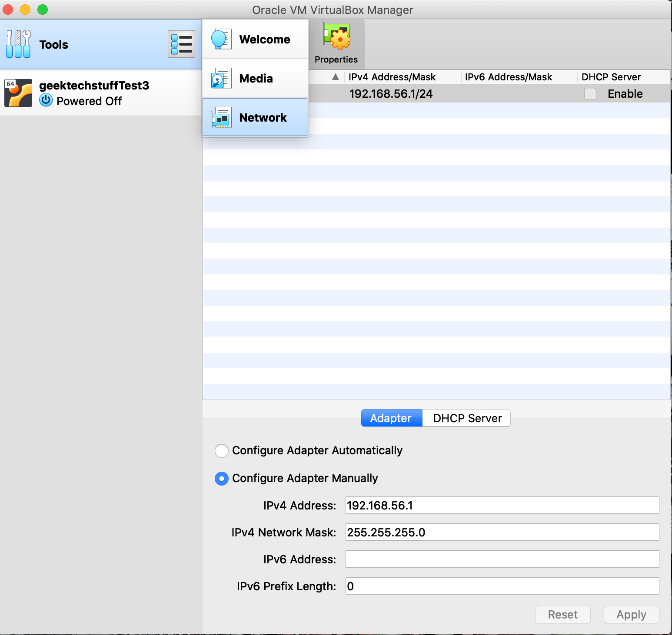Sort by IPv4 Address/Mask column
Screen dimensions: 672x635
392,77
